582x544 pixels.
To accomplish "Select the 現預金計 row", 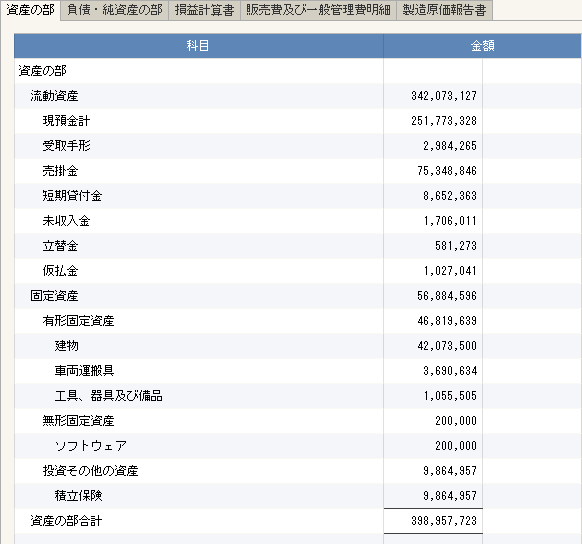I will click(298, 121).
